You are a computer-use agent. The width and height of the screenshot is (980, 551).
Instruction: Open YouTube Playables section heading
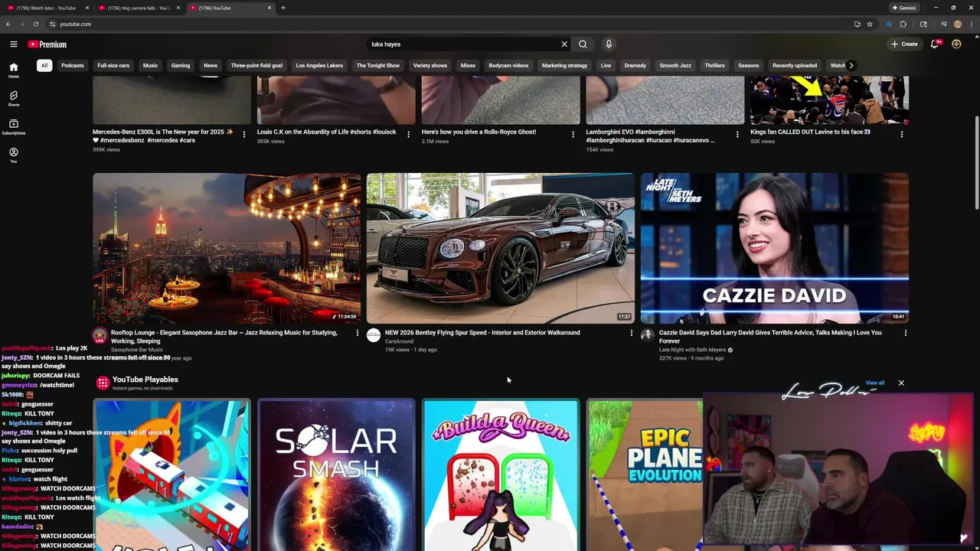click(x=145, y=380)
